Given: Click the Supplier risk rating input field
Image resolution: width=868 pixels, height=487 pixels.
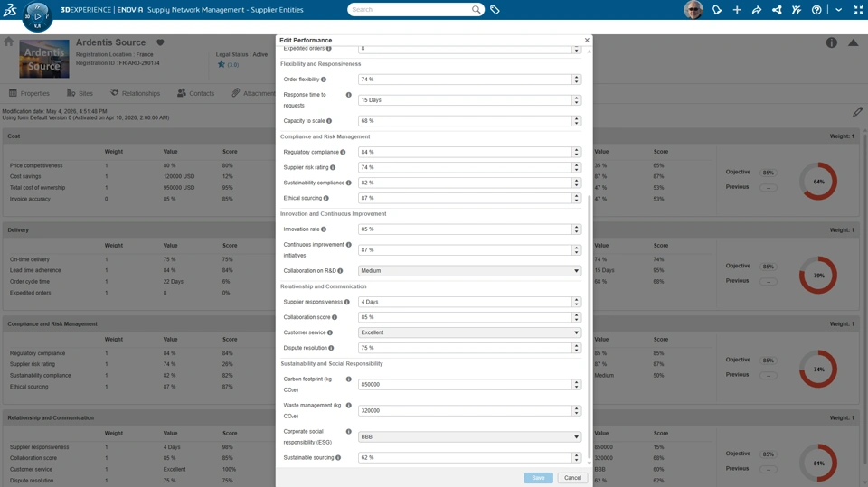Looking at the screenshot, I should (465, 167).
